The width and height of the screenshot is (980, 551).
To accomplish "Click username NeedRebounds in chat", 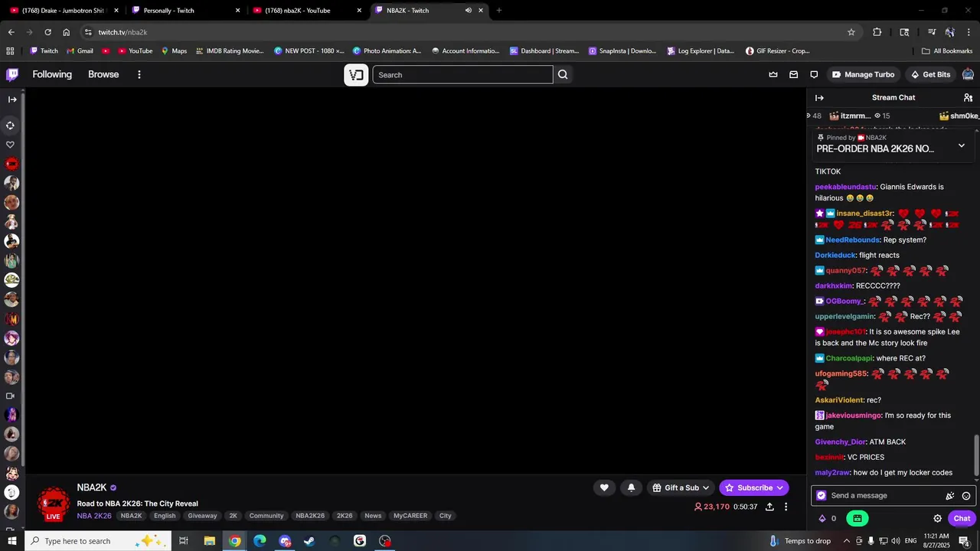I will pos(852,240).
